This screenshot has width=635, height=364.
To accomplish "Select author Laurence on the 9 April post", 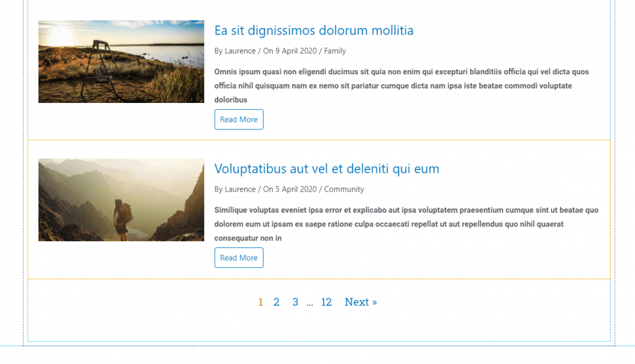I will (x=239, y=51).
